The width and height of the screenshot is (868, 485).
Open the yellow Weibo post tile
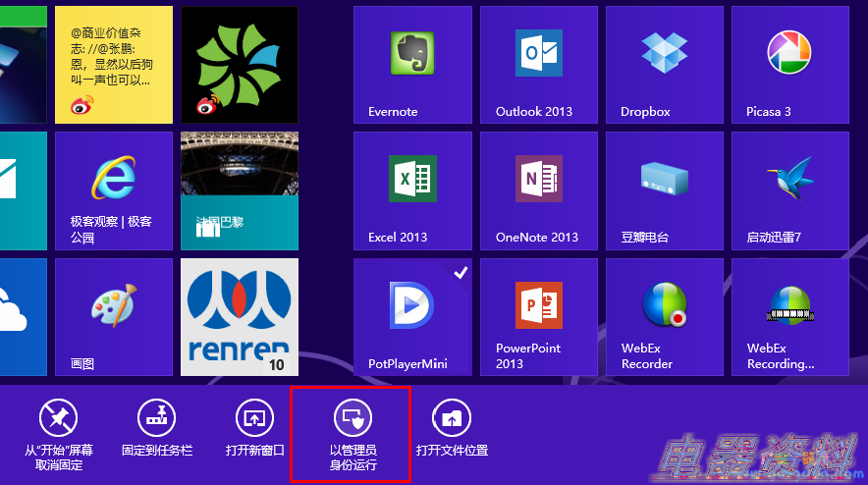point(114,65)
